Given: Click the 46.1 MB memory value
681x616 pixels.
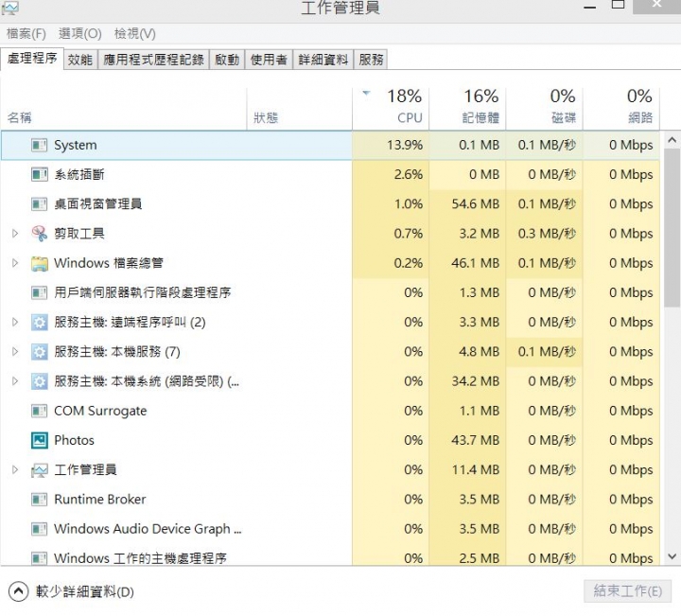Looking at the screenshot, I should [476, 263].
